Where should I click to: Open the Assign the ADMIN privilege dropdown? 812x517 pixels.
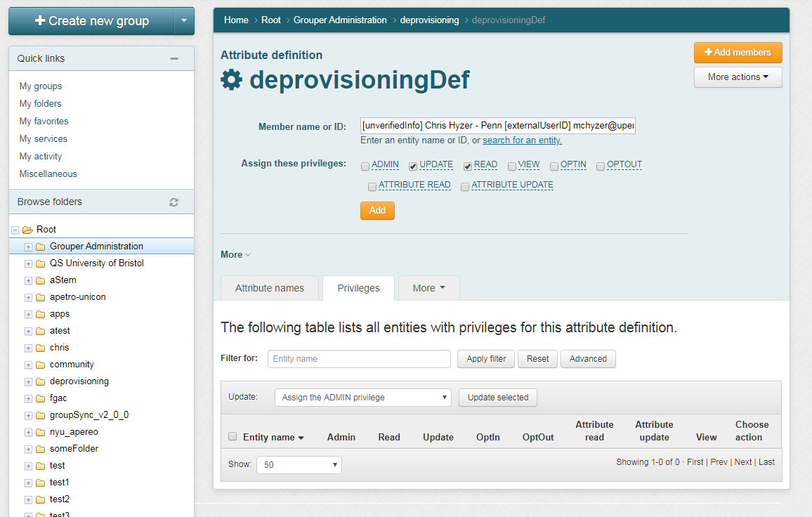[363, 398]
